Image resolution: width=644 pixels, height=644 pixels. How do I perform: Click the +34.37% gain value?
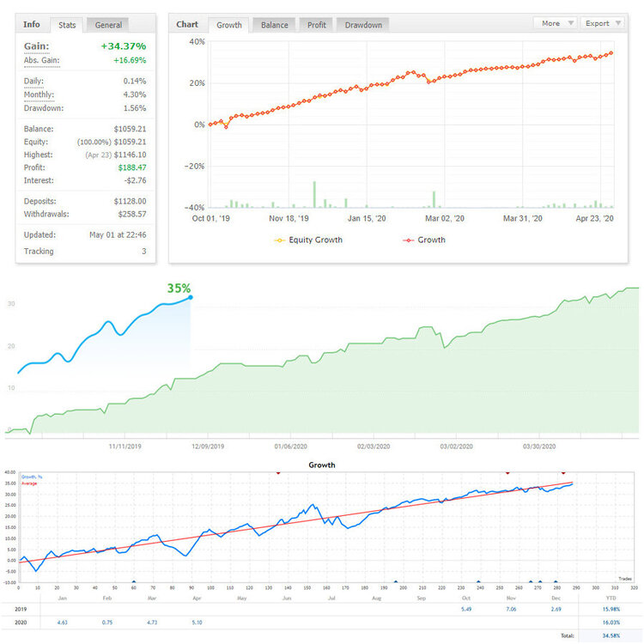click(x=124, y=46)
